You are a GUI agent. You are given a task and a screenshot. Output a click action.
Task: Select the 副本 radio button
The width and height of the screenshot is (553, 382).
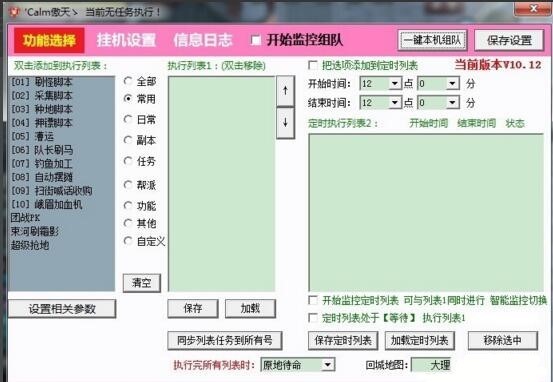[x=128, y=140]
